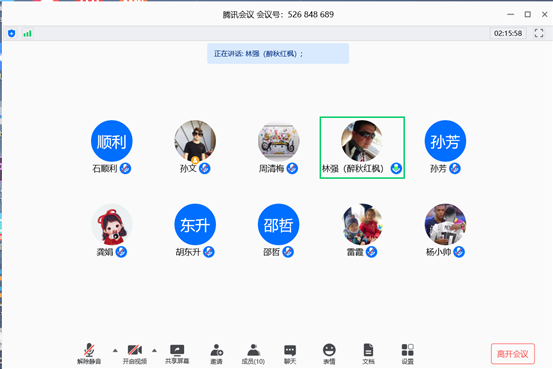The width and height of the screenshot is (553, 369).
Task: Click the name label 孙文
Action: 188,169
